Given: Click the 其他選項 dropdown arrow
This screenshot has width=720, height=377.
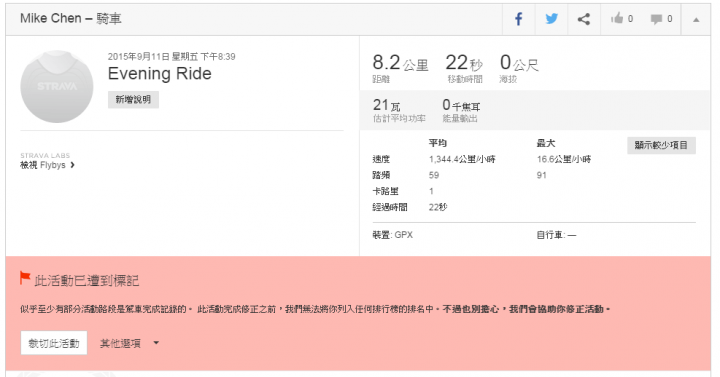Looking at the screenshot, I should point(156,343).
